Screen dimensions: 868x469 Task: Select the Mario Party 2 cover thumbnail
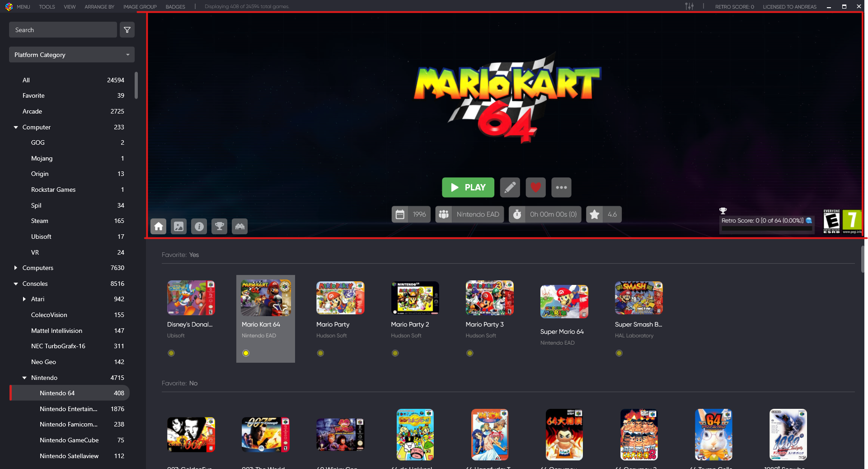415,298
